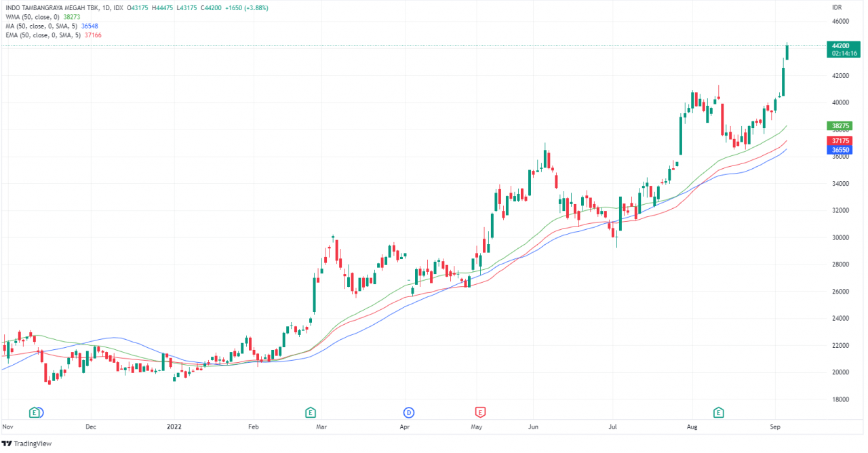Click the Jun label on time axis
The height and width of the screenshot is (453, 868).
click(534, 427)
